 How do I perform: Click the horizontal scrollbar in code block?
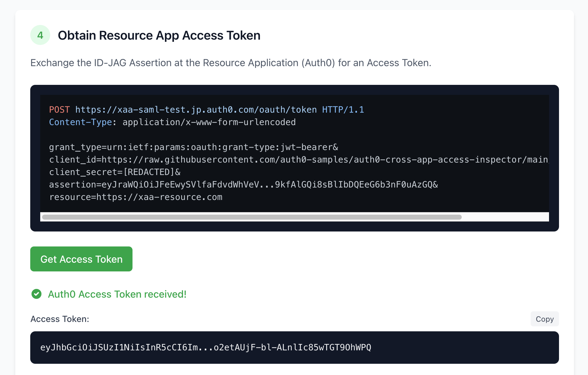tap(252, 217)
